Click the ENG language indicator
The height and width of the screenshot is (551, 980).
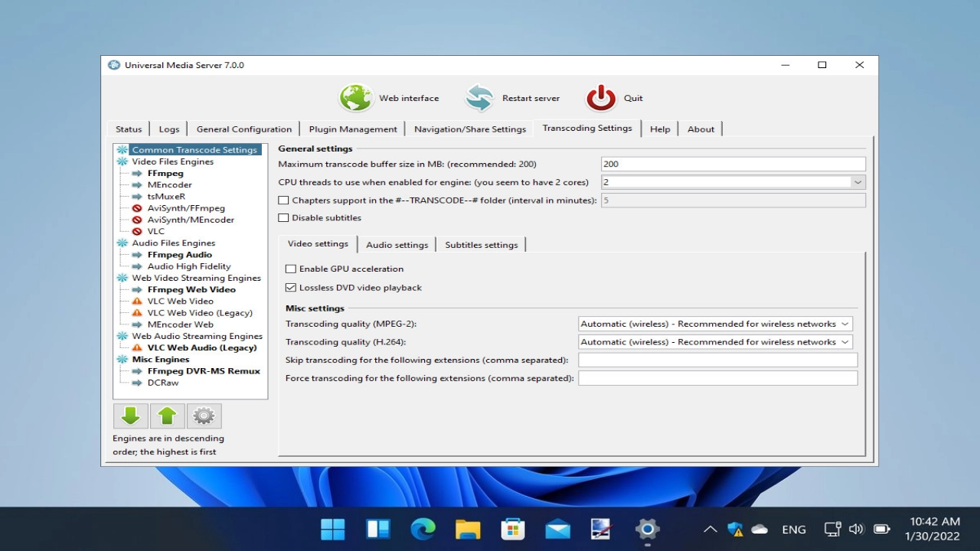click(794, 530)
